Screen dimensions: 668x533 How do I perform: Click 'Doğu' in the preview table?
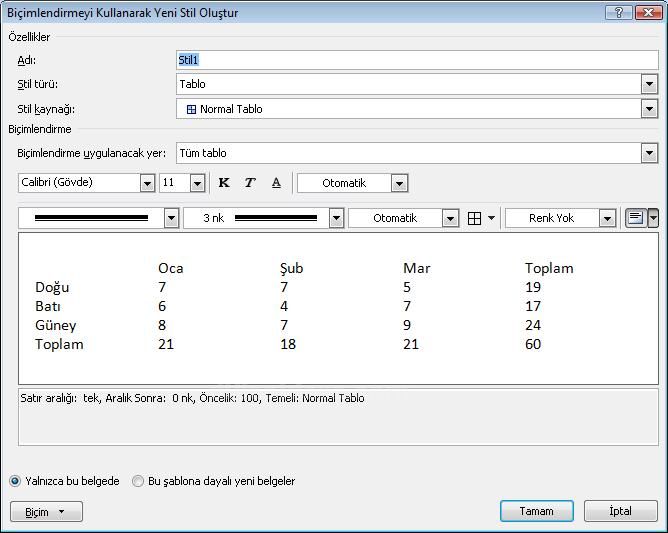point(52,288)
